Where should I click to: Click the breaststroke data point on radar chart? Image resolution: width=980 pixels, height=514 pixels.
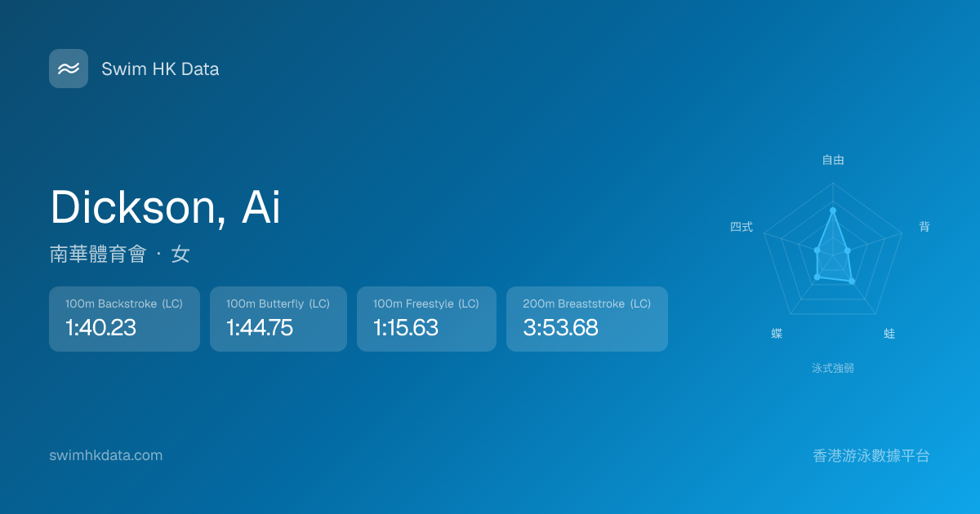[x=852, y=281]
